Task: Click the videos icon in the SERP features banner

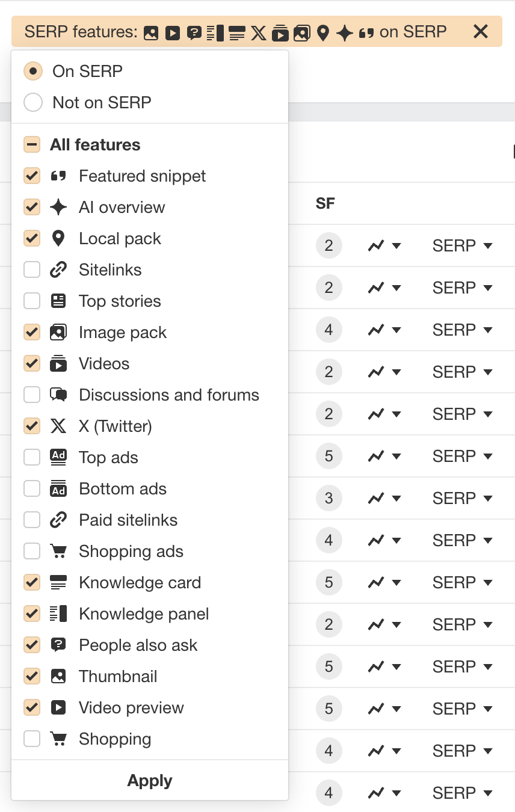Action: tap(280, 32)
